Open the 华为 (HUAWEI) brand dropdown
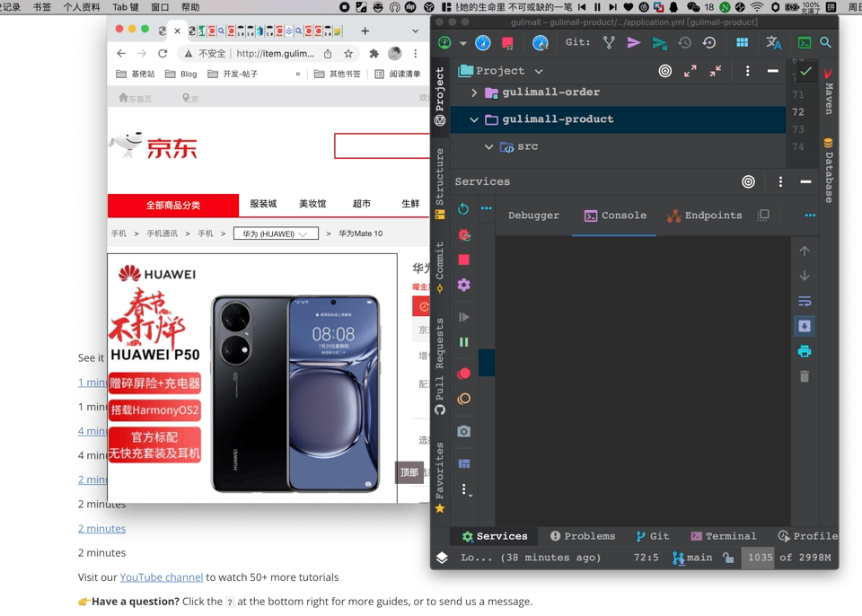This screenshot has width=862, height=616. click(x=276, y=233)
